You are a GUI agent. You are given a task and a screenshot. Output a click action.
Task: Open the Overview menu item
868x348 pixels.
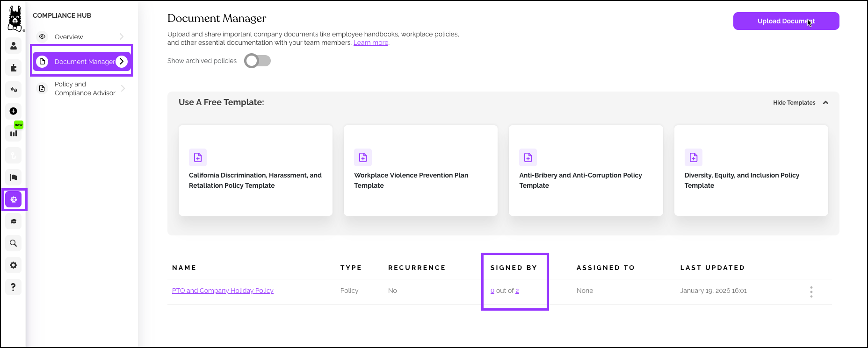(x=69, y=37)
